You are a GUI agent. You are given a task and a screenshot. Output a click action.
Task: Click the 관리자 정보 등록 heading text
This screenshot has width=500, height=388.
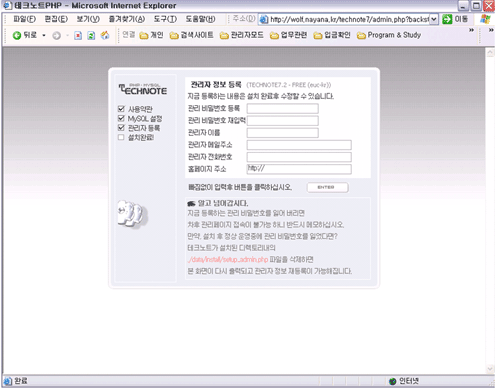(x=216, y=85)
